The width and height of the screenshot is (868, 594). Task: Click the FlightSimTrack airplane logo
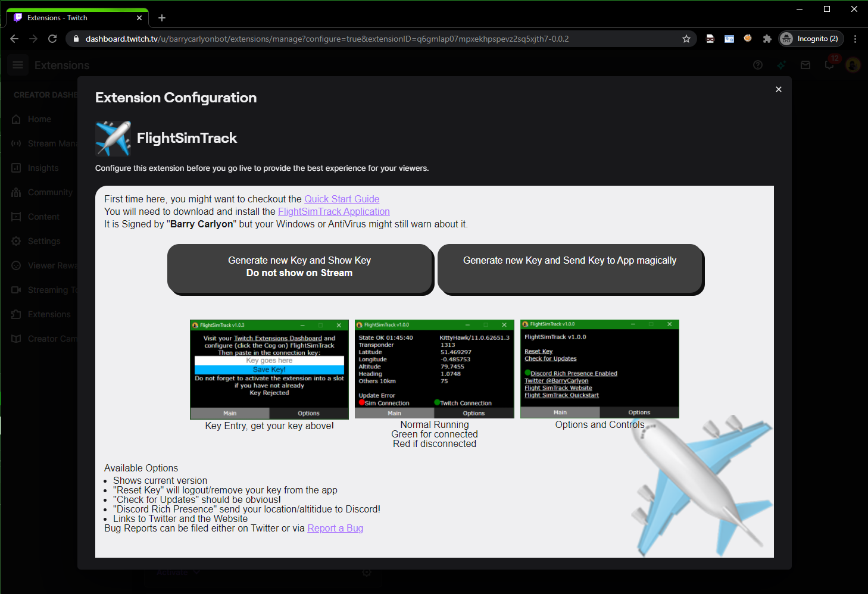coord(113,138)
